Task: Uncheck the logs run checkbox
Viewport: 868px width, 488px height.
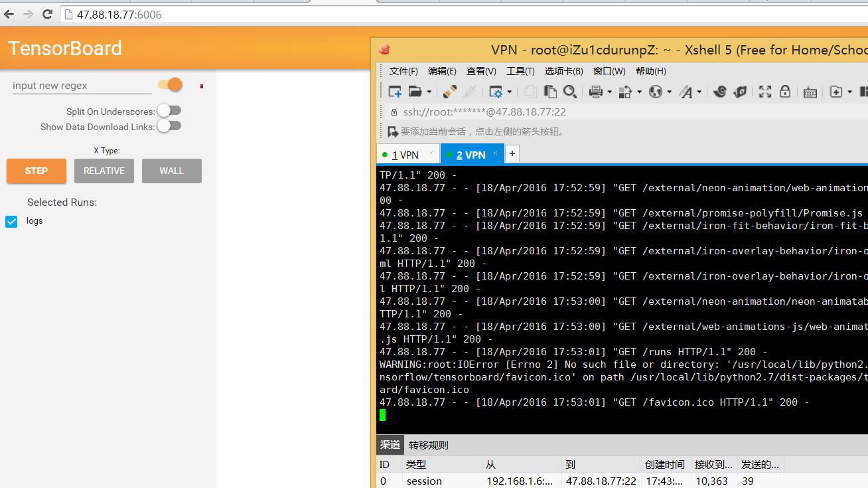Action: click(11, 221)
